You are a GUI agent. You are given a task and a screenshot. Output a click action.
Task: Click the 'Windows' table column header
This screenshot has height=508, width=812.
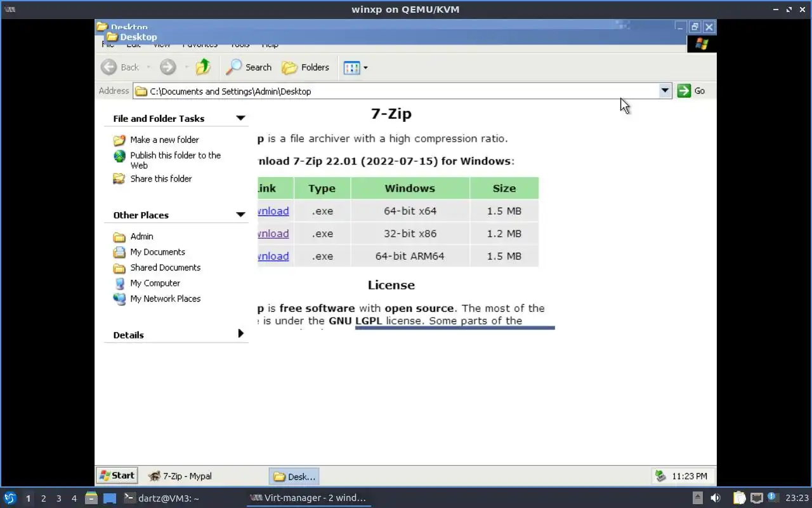pyautogui.click(x=410, y=189)
